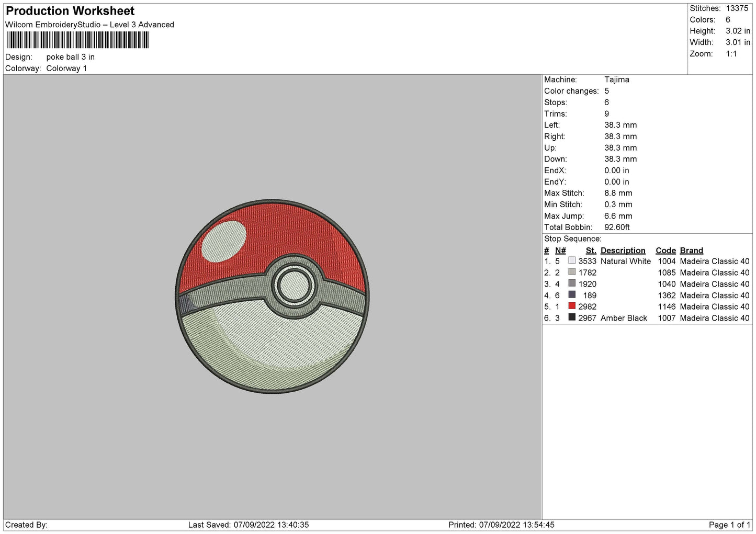Screen dimensions: 756x534
Task: Click the barcode under the worksheet title
Action: tap(77, 40)
